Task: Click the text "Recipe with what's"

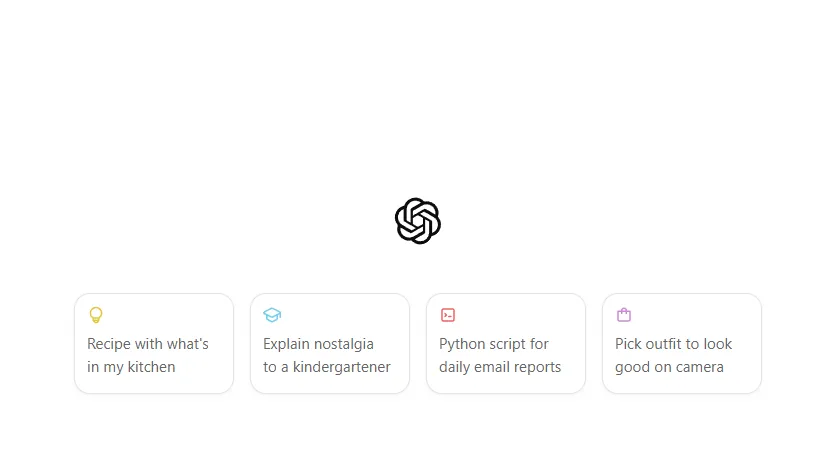Action: tap(148, 344)
